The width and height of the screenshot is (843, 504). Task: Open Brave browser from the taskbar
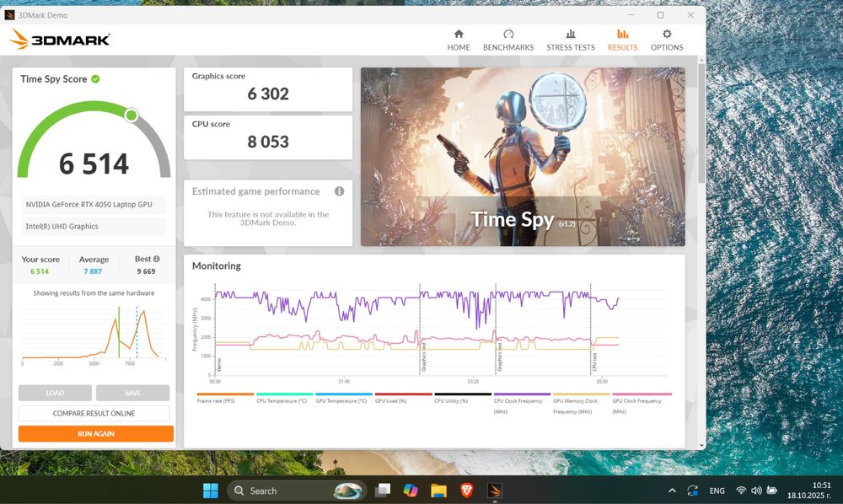click(467, 491)
